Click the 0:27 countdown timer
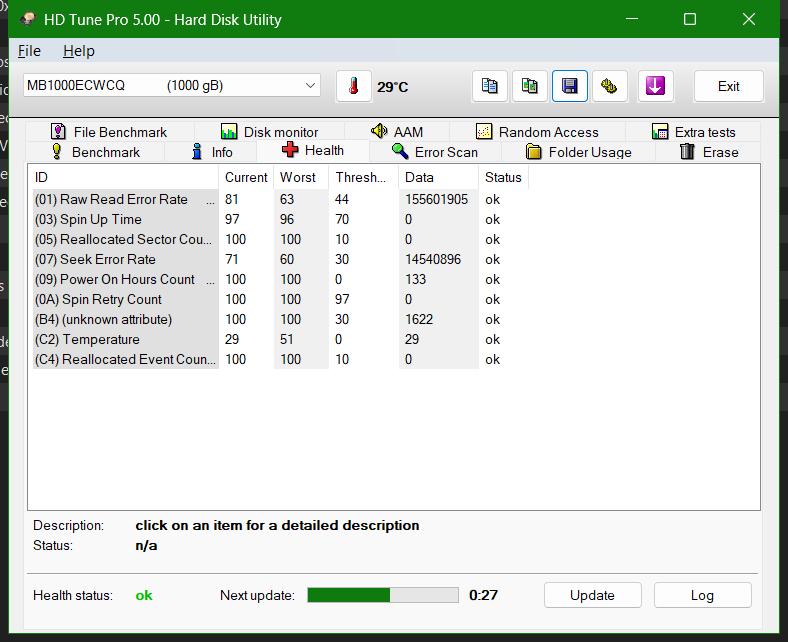Image resolution: width=788 pixels, height=642 pixels. (483, 595)
